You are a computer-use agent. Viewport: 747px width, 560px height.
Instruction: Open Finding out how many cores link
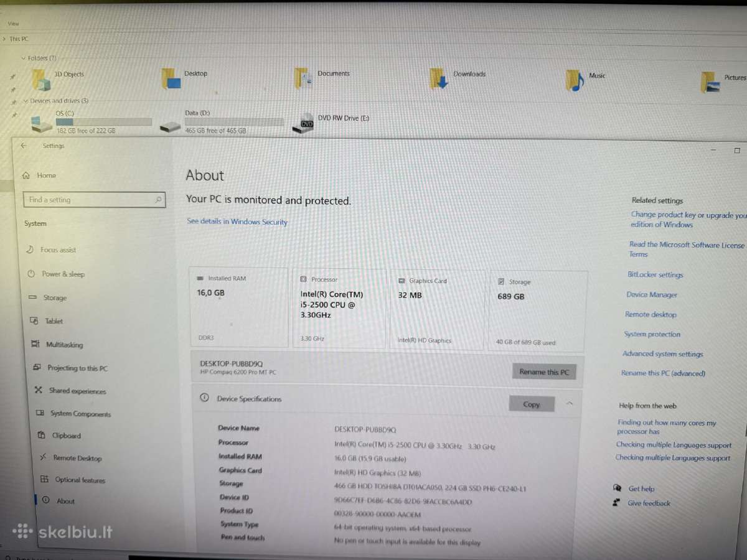pyautogui.click(x=667, y=427)
